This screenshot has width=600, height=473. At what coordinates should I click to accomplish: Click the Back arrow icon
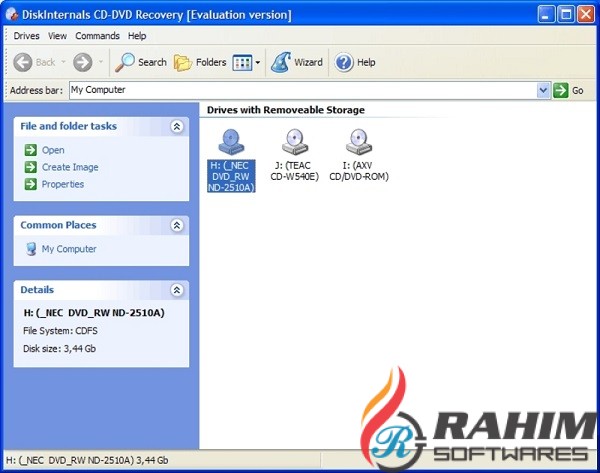pyautogui.click(x=23, y=62)
